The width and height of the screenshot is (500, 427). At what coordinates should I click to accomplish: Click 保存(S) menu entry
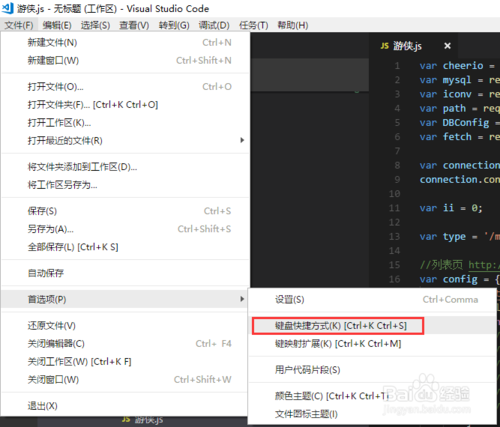125,211
